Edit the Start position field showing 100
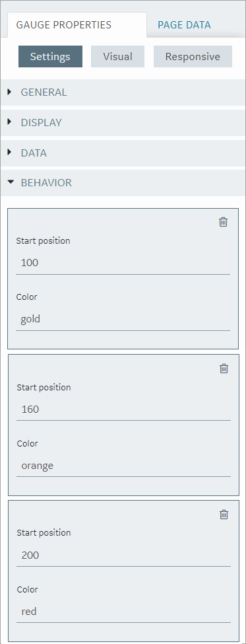 coord(123,263)
